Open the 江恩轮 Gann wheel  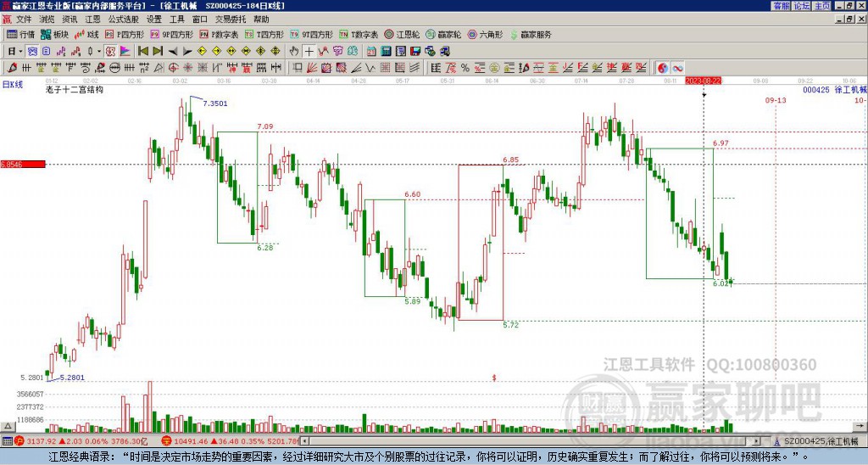click(402, 34)
